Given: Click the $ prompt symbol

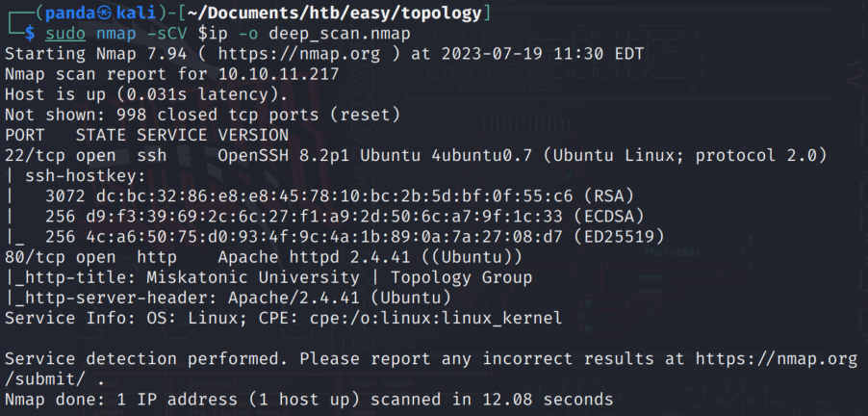Looking at the screenshot, I should 30,34.
